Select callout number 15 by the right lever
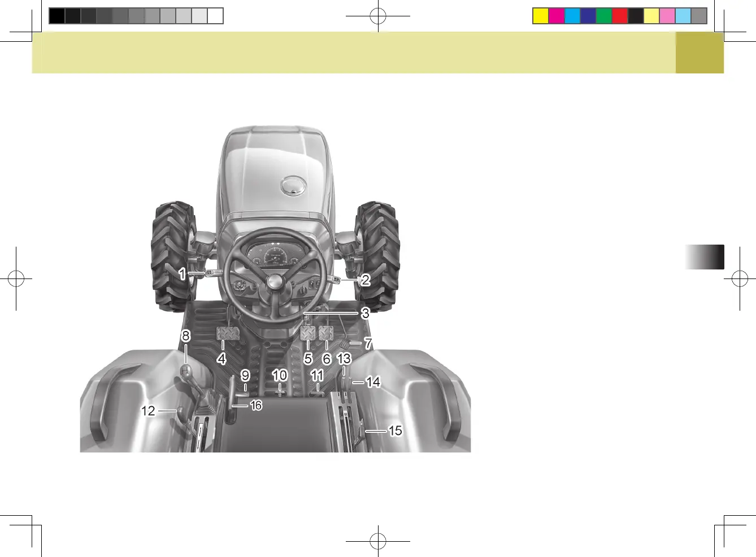Image resolution: width=756 pixels, height=557 pixels. (x=395, y=430)
